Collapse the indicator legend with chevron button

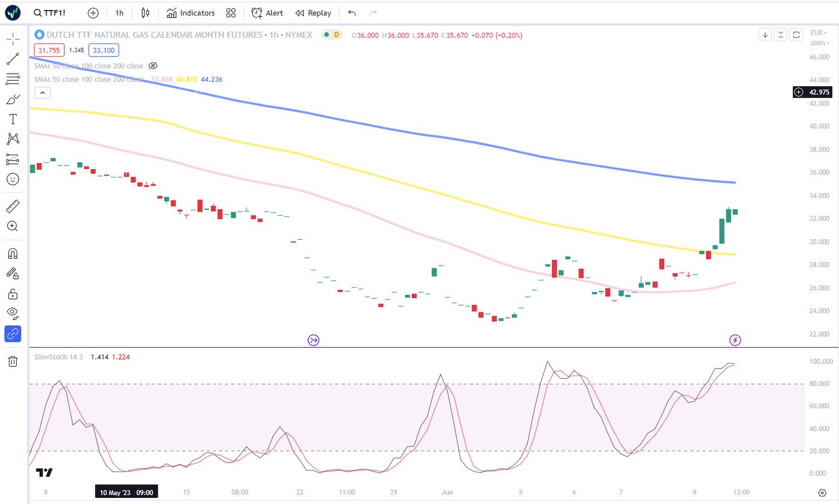tap(43, 92)
